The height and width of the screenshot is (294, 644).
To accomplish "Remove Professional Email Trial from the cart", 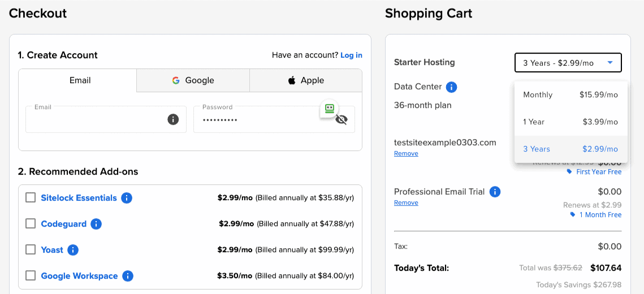I will [406, 203].
